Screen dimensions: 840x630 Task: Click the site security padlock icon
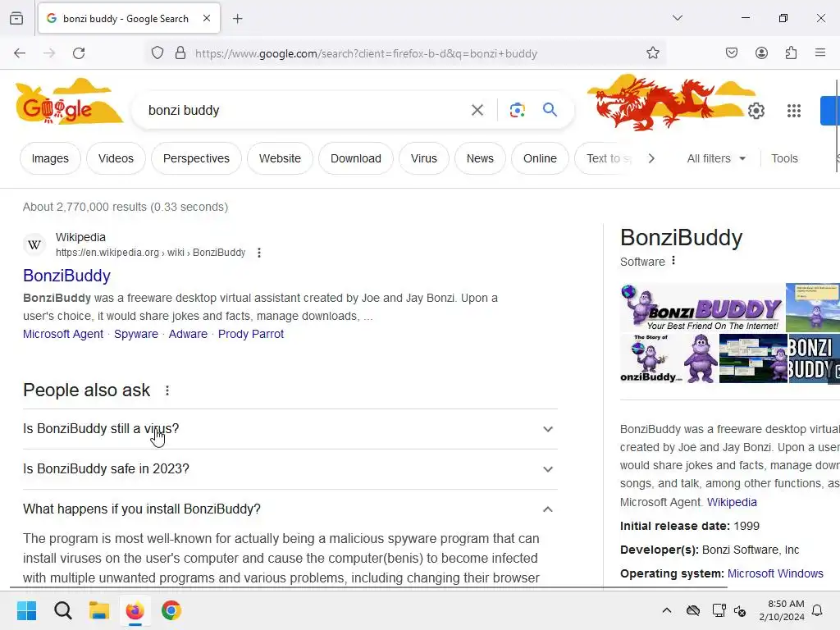click(180, 53)
